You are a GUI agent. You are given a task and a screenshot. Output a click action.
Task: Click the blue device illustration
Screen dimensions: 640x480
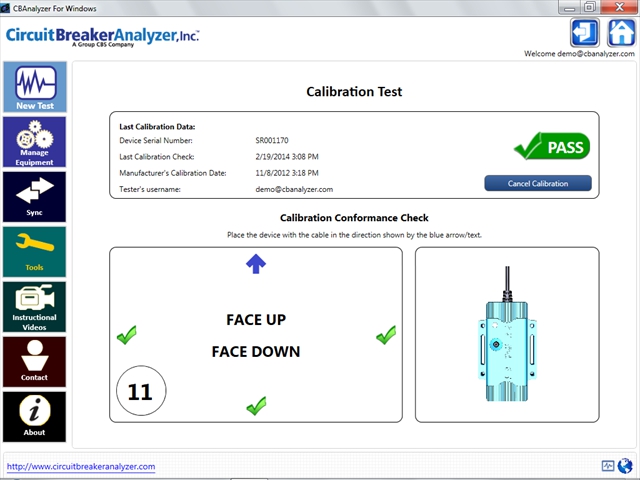[x=507, y=334]
